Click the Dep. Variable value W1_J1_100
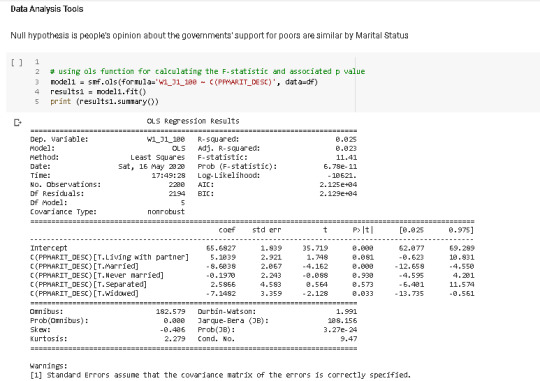540x381 pixels. pos(166,139)
